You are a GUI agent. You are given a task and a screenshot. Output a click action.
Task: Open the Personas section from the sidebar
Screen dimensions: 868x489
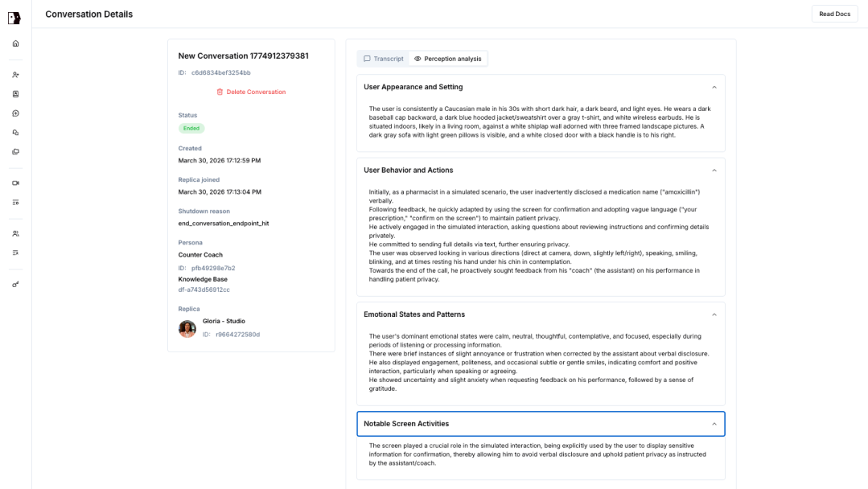tap(14, 73)
